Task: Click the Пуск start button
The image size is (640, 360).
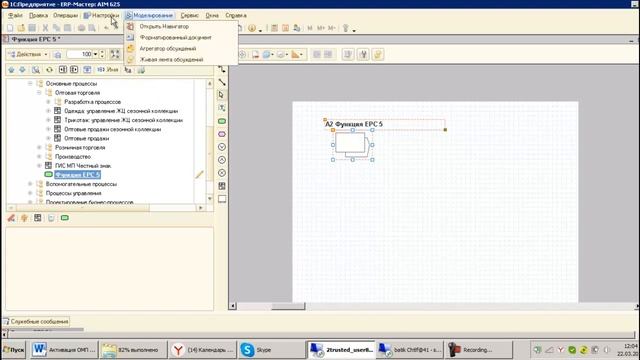Action: [13, 350]
